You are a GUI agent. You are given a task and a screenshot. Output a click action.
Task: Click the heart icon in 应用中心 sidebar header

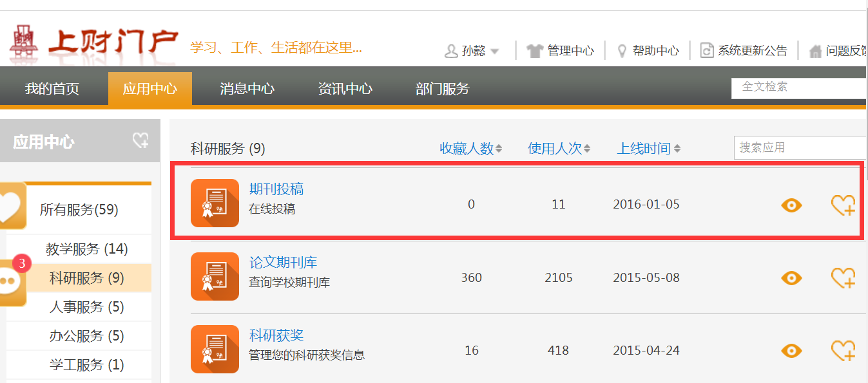click(140, 140)
